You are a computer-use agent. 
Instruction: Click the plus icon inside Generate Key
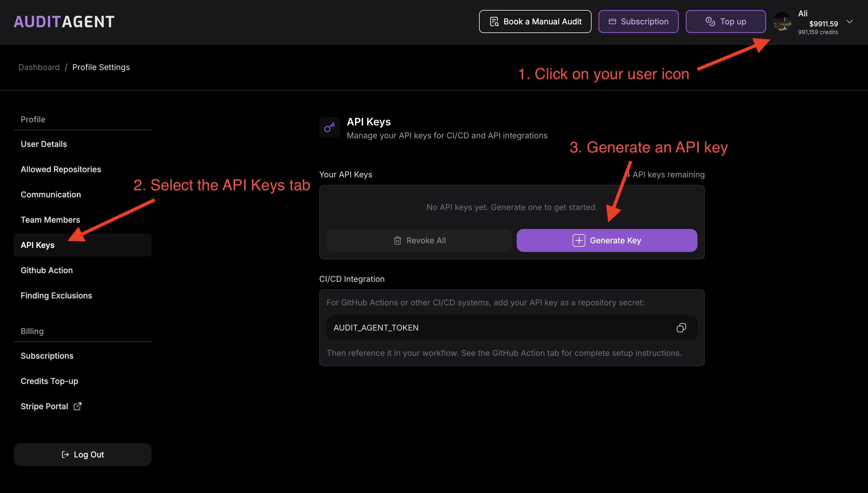pyautogui.click(x=578, y=240)
